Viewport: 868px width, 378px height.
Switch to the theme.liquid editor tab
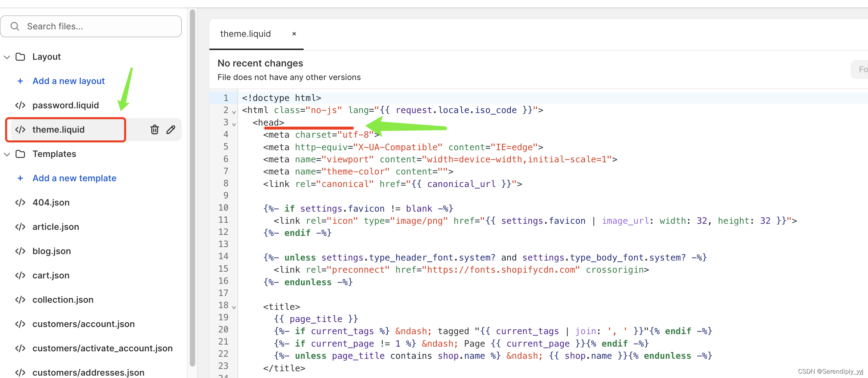coord(245,34)
